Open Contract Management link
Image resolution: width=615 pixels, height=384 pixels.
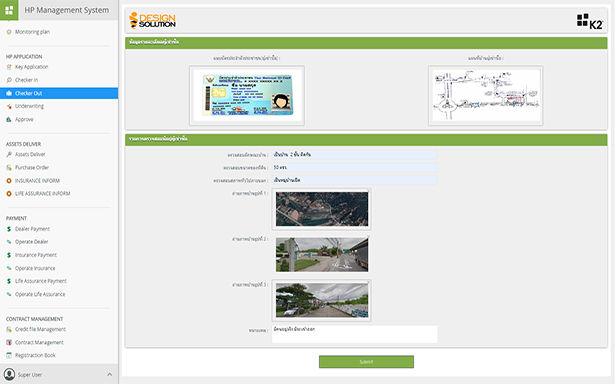coord(39,342)
